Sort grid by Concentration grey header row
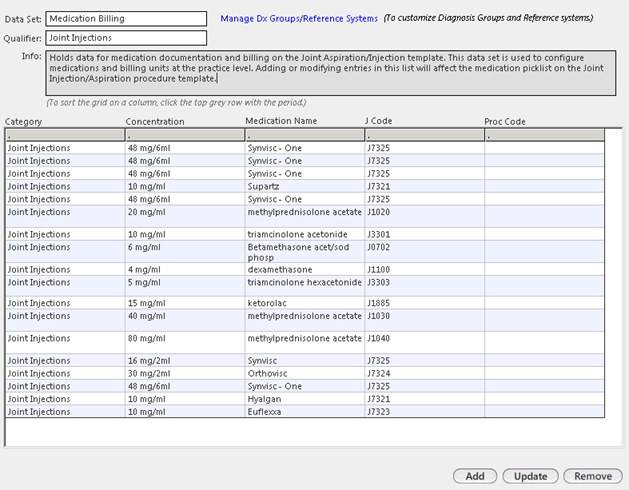This screenshot has height=490, width=629. [185, 135]
